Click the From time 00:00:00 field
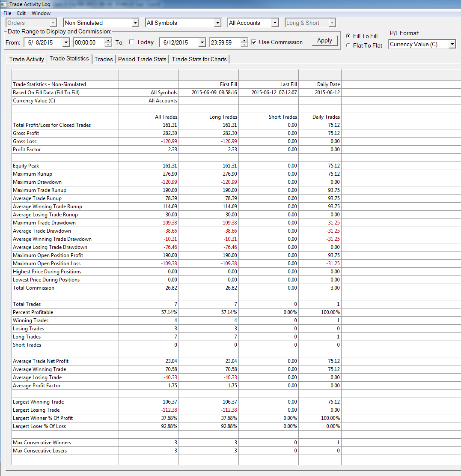This screenshot has width=461, height=476. click(x=89, y=42)
